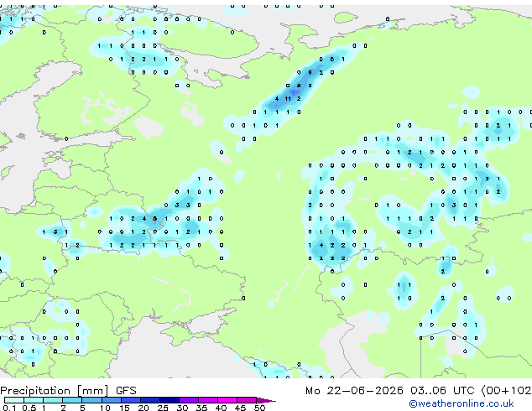
Task: Click the legend label '40'
Action: tap(221, 408)
